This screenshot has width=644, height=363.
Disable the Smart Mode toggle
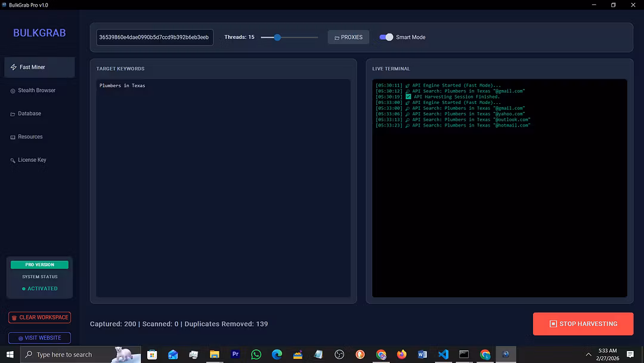tap(386, 37)
